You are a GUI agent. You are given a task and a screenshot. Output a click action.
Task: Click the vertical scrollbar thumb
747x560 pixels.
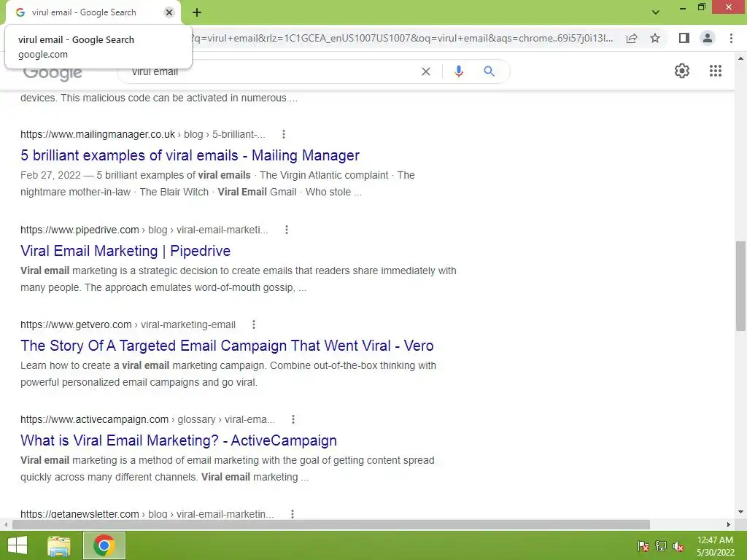(x=740, y=286)
